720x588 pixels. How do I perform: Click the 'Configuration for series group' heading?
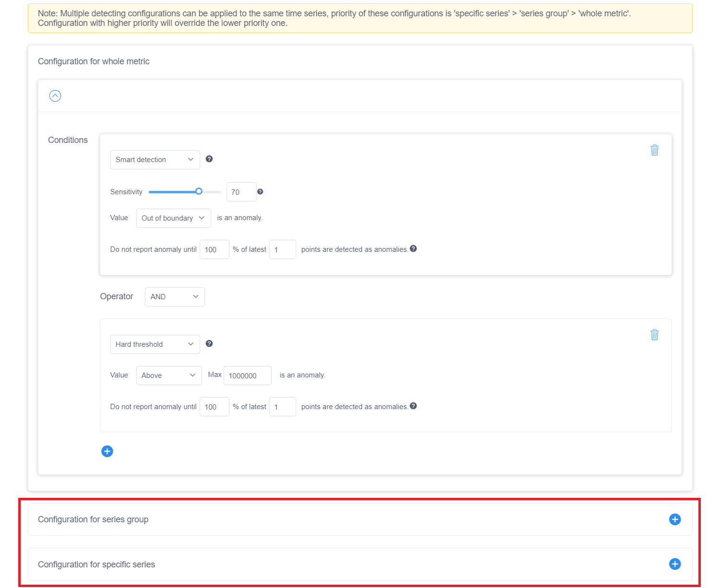coord(93,519)
